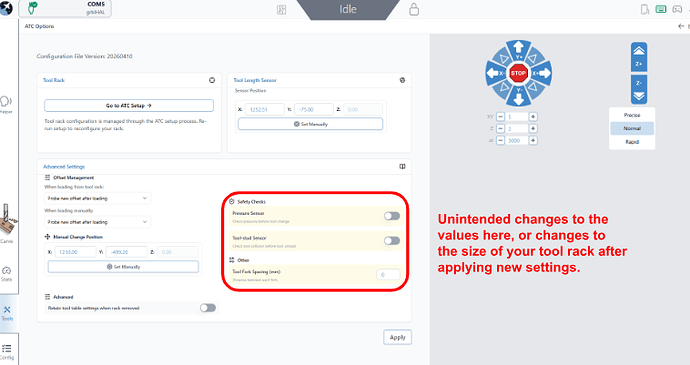Screen dimensions: 690x365
Task: Select the Rapid jog preset
Action: click(632, 142)
